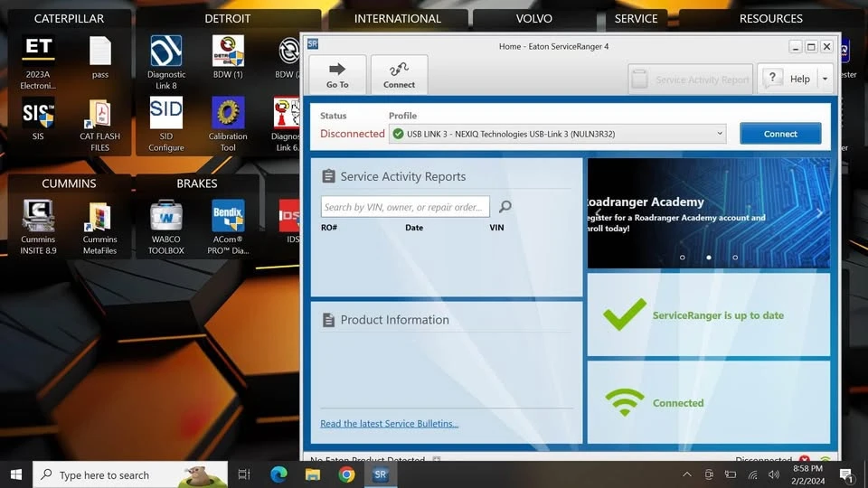Click the Service Activity Reports clipboard icon
Viewport: 868px width, 488px height.
tap(328, 176)
